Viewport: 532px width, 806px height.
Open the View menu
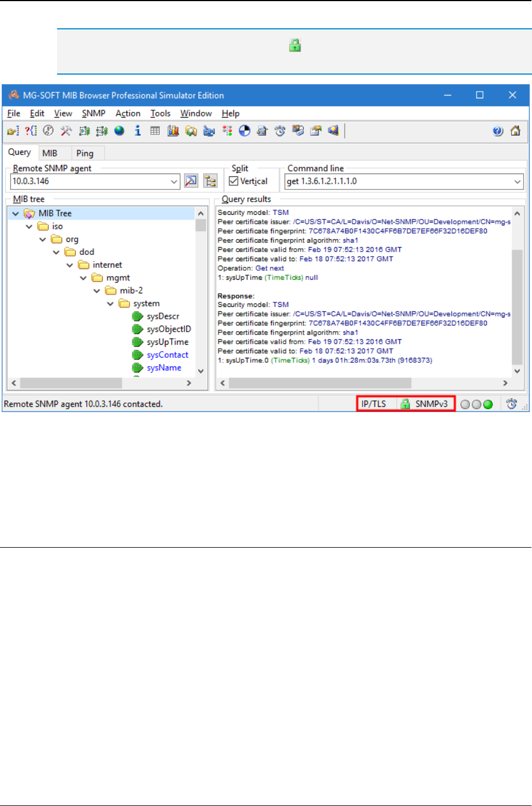click(63, 114)
